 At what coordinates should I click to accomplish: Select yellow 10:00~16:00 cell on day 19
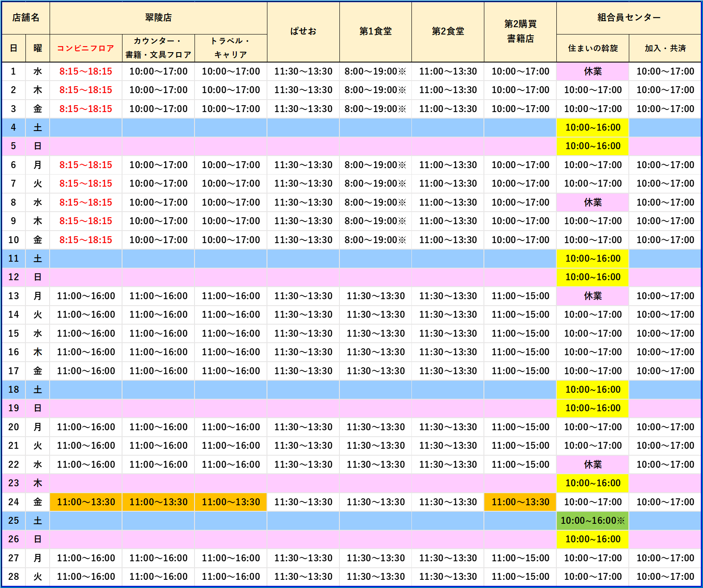tap(593, 408)
